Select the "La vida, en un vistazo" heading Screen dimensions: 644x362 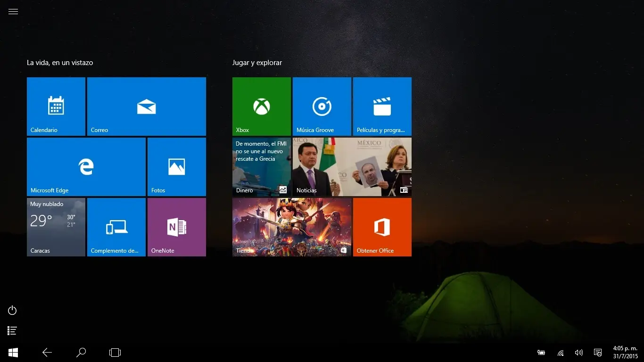60,63
